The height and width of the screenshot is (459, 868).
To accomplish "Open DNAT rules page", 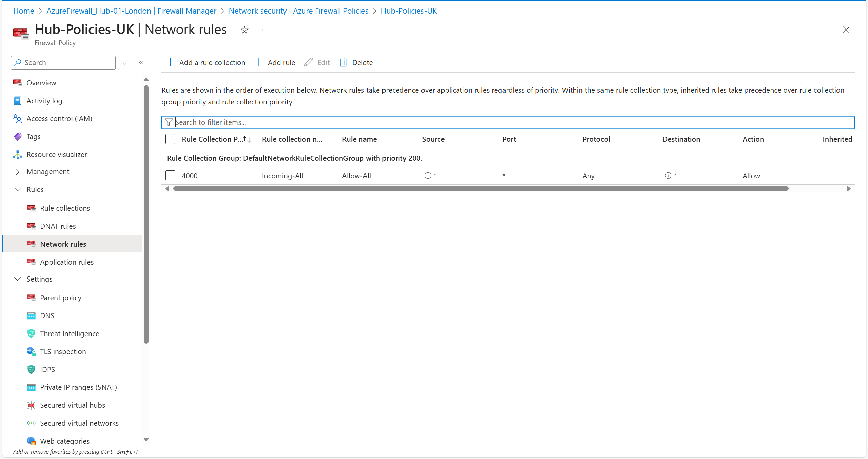I will (58, 226).
